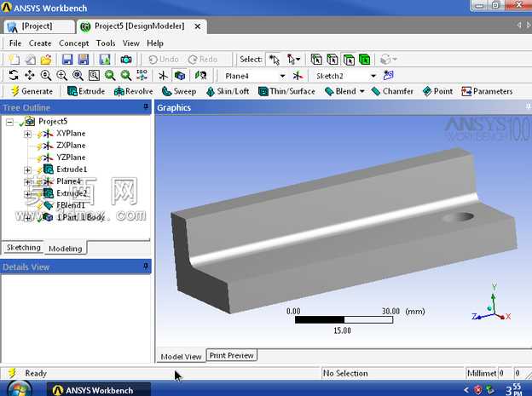Click the Thin/Surface button

coord(286,91)
